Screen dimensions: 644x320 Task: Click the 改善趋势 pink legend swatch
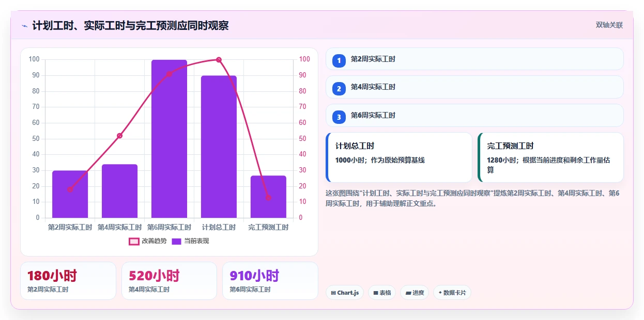coord(134,241)
